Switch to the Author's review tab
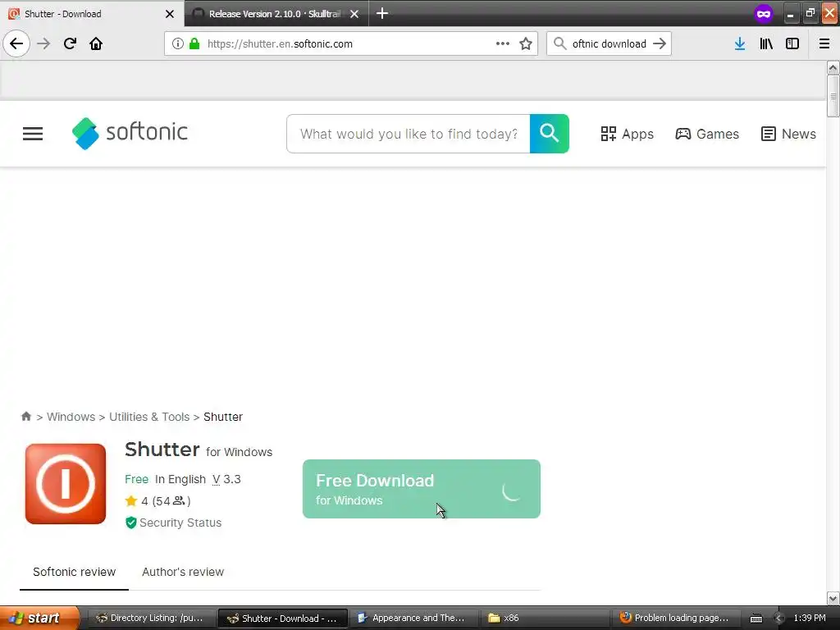This screenshot has height=630, width=840. (x=183, y=572)
